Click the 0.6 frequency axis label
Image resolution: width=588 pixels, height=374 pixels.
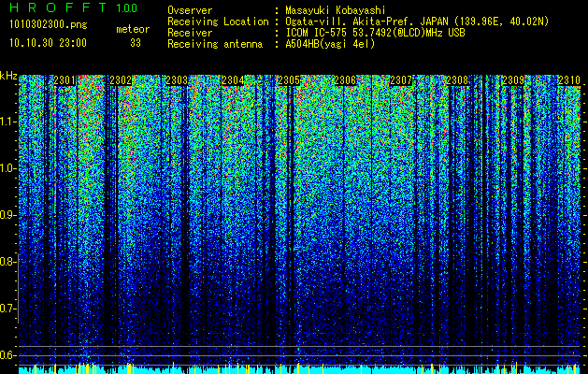[7, 355]
